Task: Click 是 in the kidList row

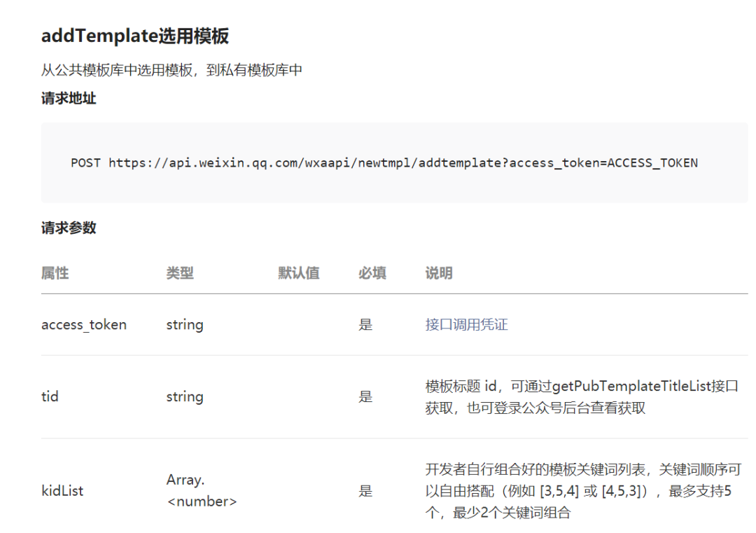Action: (x=365, y=491)
